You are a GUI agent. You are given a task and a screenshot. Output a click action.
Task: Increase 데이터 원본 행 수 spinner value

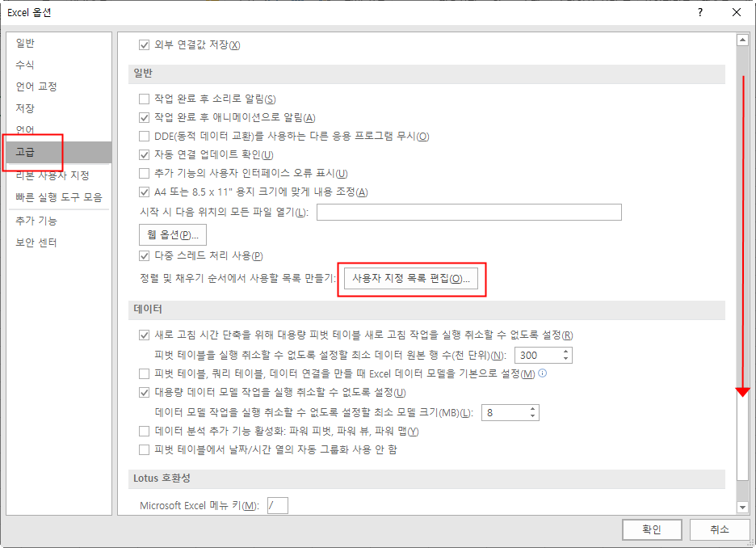(x=565, y=352)
